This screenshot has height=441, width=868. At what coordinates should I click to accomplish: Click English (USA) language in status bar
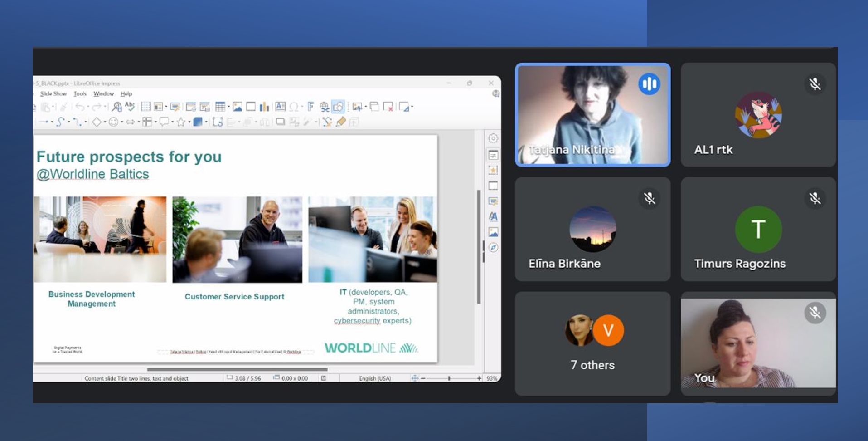coord(375,378)
